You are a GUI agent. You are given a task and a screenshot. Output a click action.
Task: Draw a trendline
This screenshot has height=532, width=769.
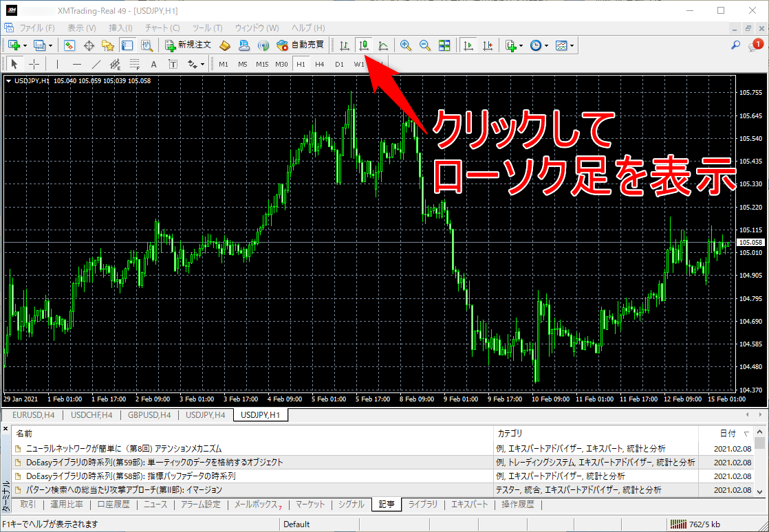tap(96, 64)
